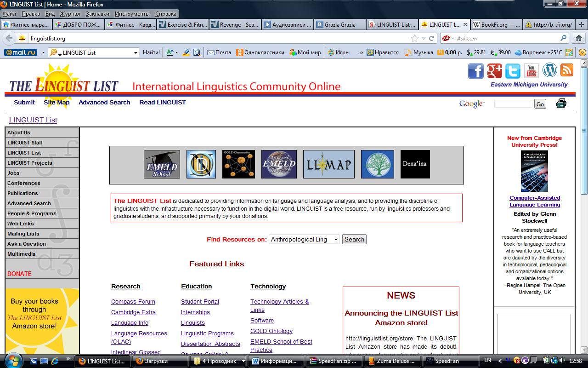Switch to the Grazia Grazia tab
The image size is (588, 368).
[x=340, y=25]
